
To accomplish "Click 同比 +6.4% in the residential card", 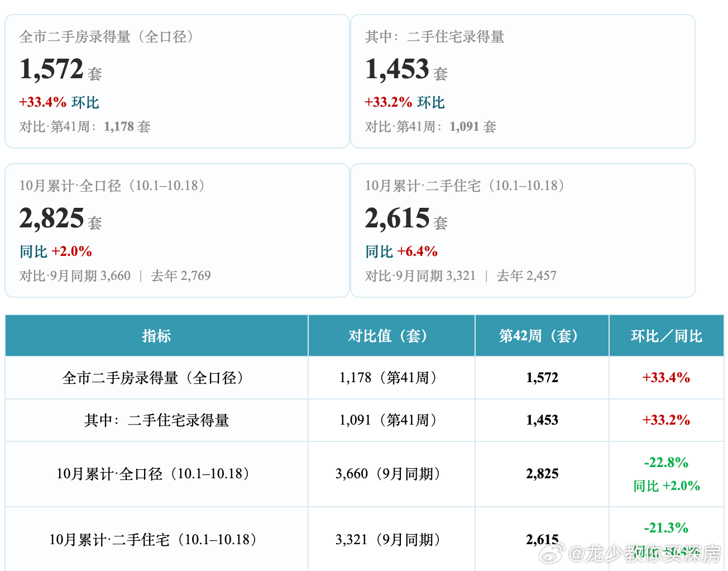I will tap(401, 251).
